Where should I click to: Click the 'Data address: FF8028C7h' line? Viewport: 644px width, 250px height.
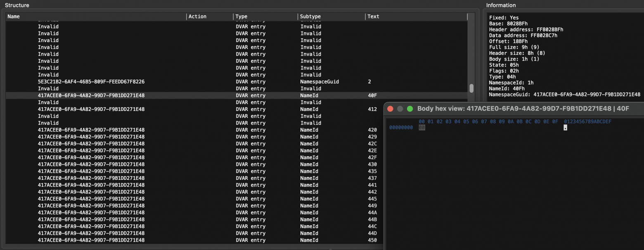click(x=523, y=35)
